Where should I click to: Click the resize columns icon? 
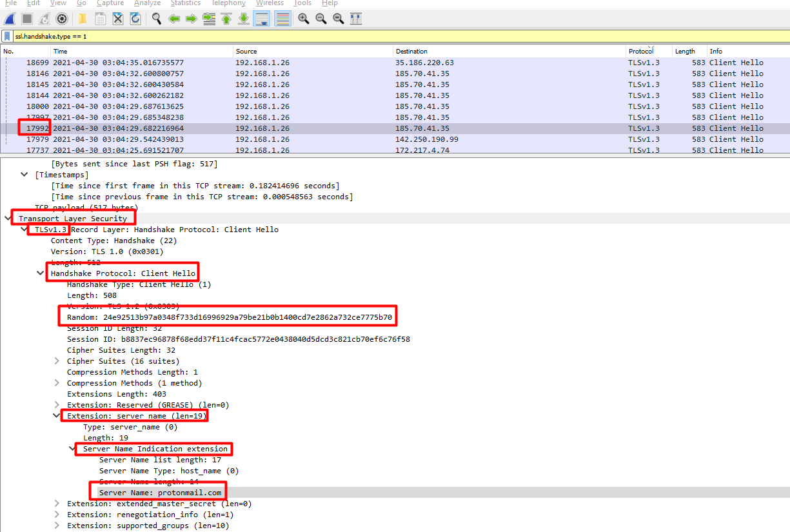pyautogui.click(x=355, y=19)
